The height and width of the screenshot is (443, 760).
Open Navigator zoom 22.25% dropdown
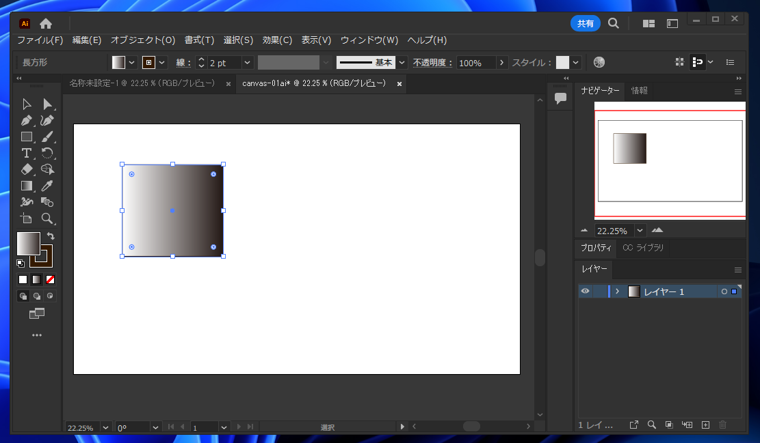[x=640, y=231]
